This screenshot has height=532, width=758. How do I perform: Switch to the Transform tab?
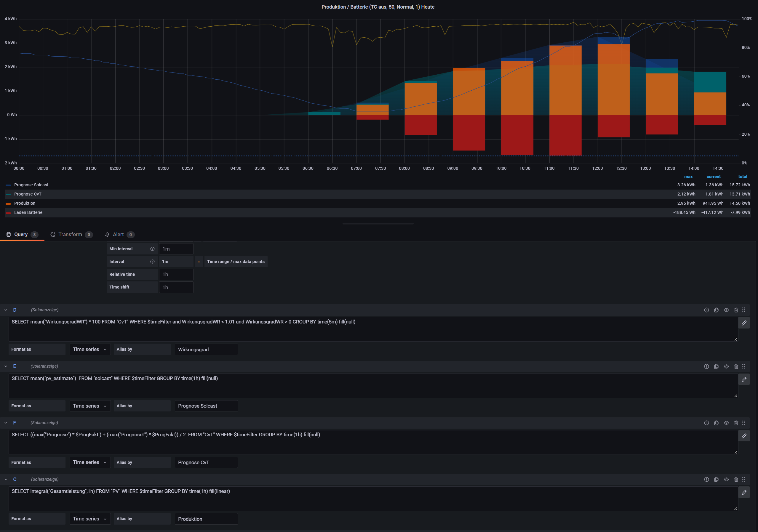click(x=70, y=234)
